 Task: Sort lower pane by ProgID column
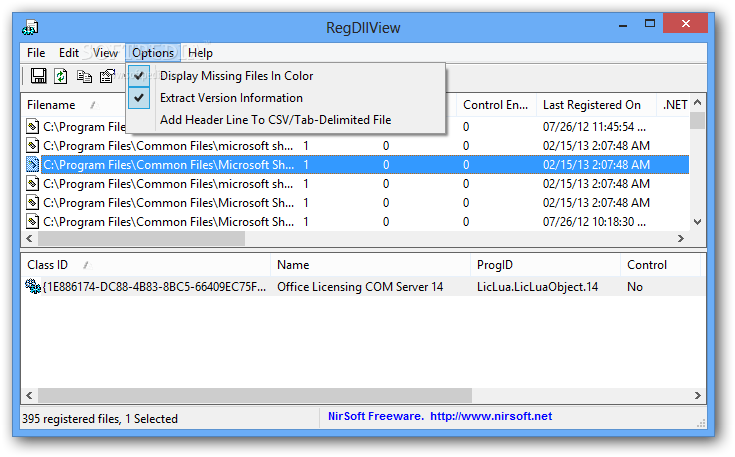(x=545, y=265)
